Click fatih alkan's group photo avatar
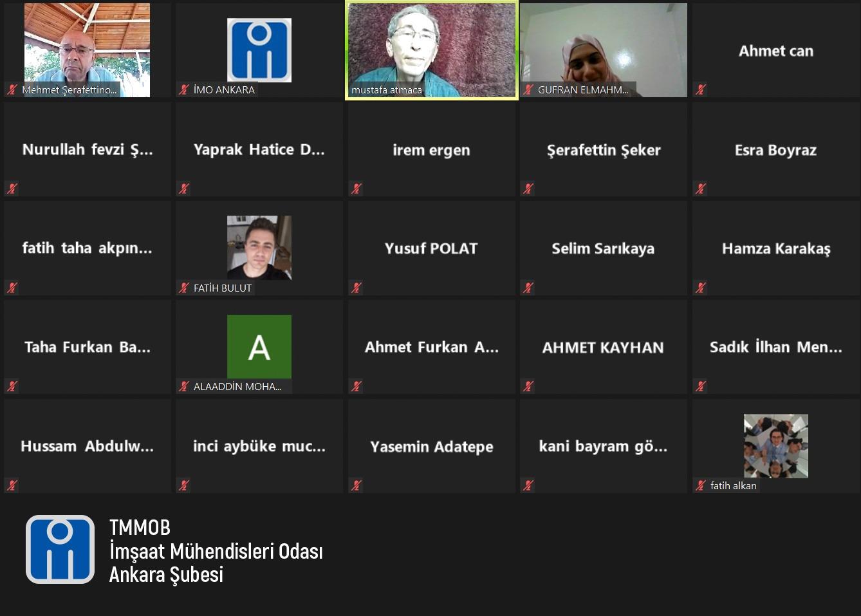 click(776, 445)
